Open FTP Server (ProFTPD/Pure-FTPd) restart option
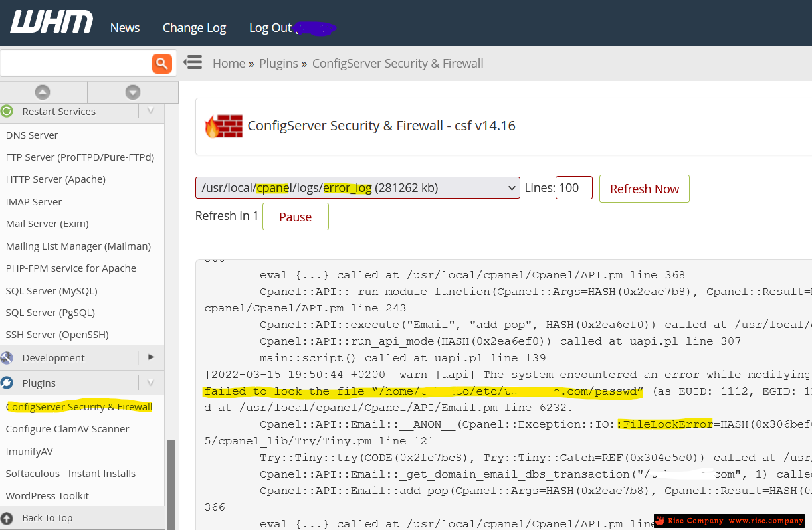Screen dimensions: 812x530 coord(80,157)
